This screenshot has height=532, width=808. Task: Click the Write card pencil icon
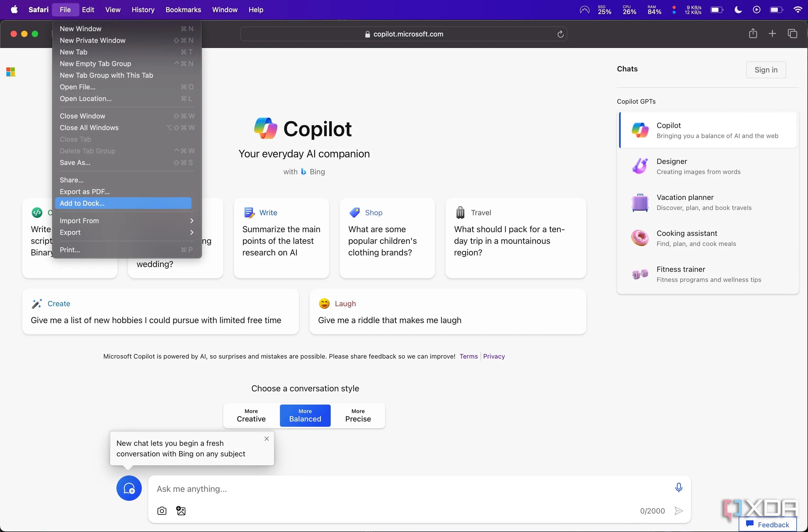click(249, 213)
